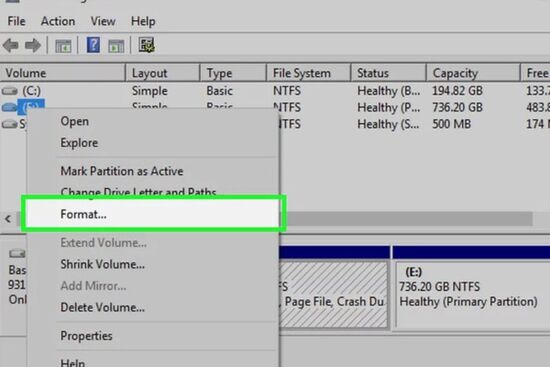Click the Back arrow toolbar icon
Image resolution: width=550 pixels, height=367 pixels.
[x=11, y=46]
